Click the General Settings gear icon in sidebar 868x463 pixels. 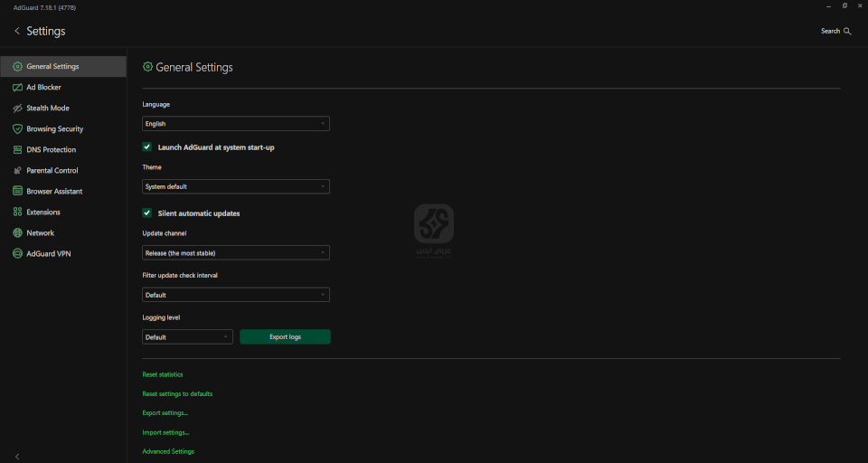(17, 66)
